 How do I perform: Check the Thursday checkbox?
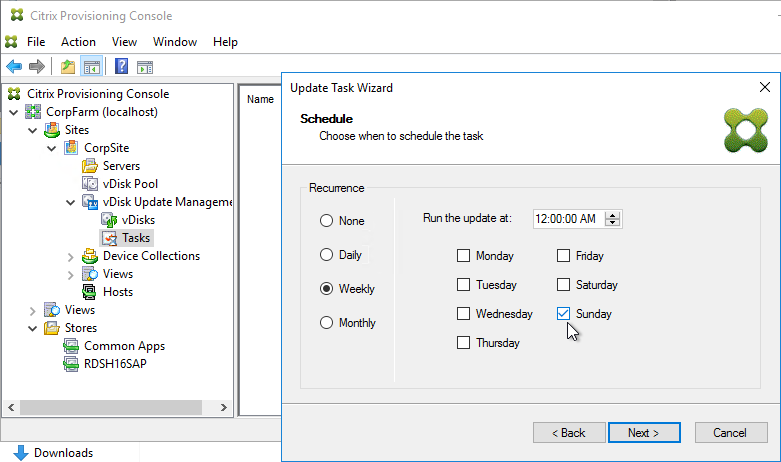tap(463, 343)
